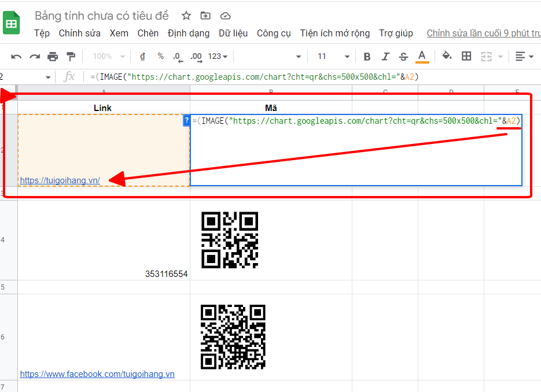This screenshot has width=541, height=392.
Task: Click the Redo arrow icon
Action: coord(35,57)
